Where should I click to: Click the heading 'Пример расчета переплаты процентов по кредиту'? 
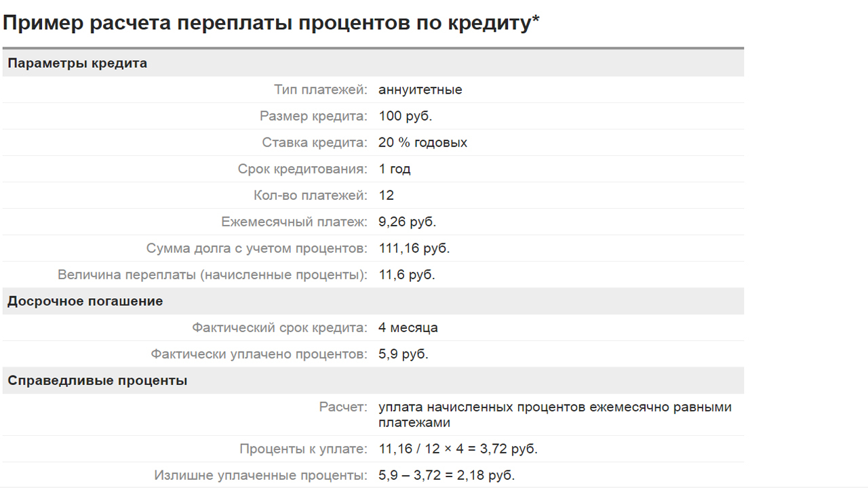(271, 22)
